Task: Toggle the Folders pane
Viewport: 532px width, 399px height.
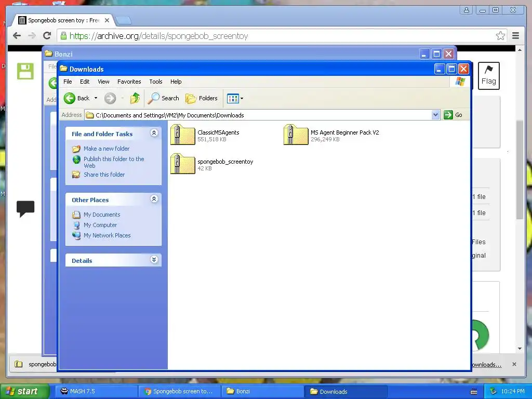Action: (x=202, y=98)
